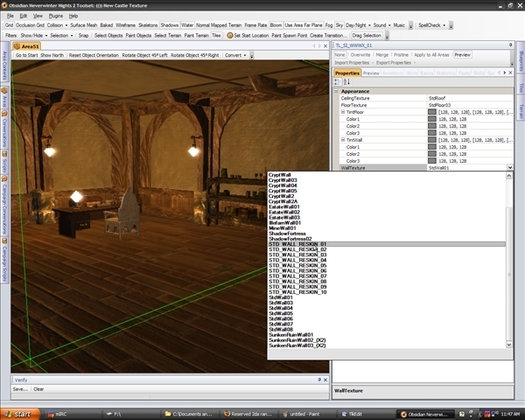The height and width of the screenshot is (420, 525).
Task: Click the TintFloor Color1 gray swatch
Action: coord(431,119)
